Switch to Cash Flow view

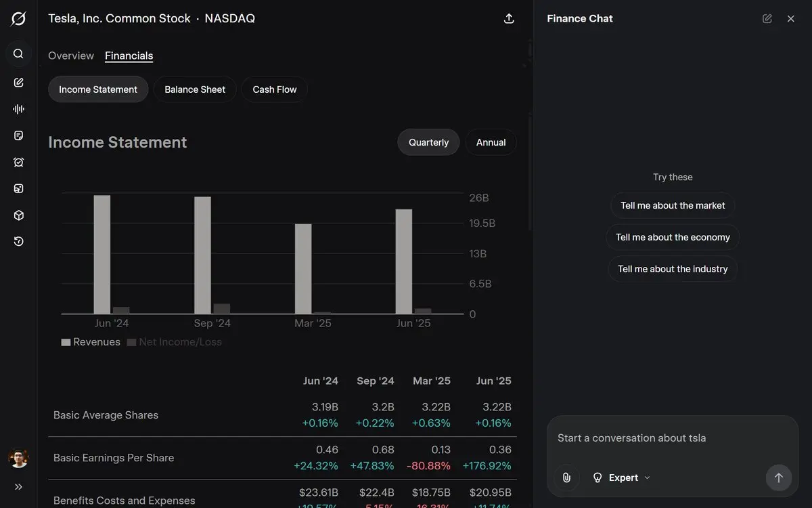click(275, 89)
